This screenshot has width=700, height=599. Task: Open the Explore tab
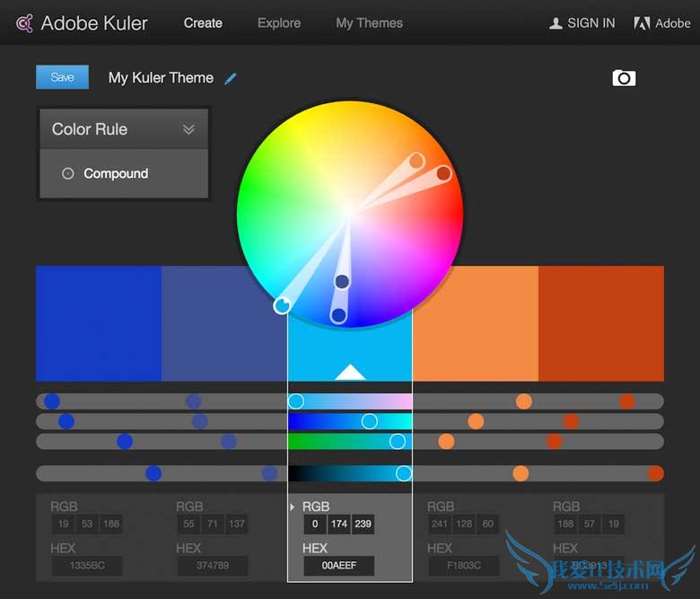click(x=279, y=22)
